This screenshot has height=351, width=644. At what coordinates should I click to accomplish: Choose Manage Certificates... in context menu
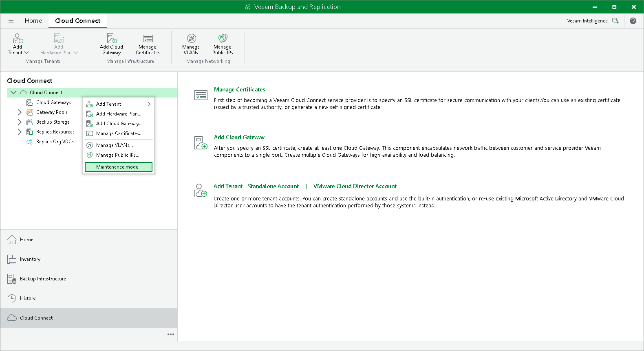pyautogui.click(x=119, y=133)
